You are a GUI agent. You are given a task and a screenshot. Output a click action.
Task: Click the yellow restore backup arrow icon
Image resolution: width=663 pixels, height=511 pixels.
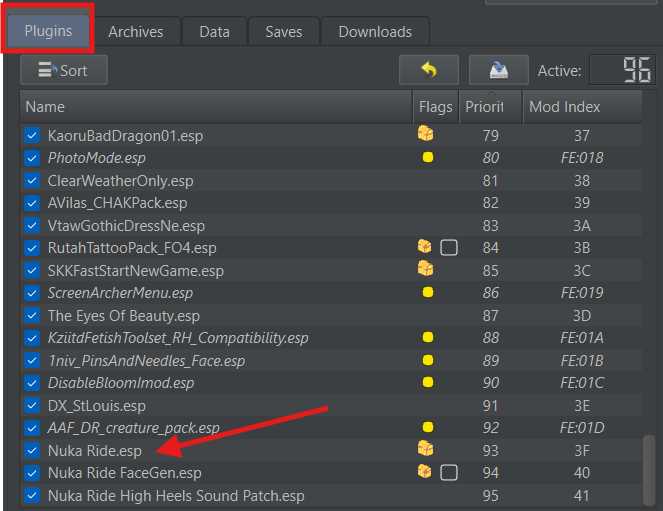[x=429, y=70]
